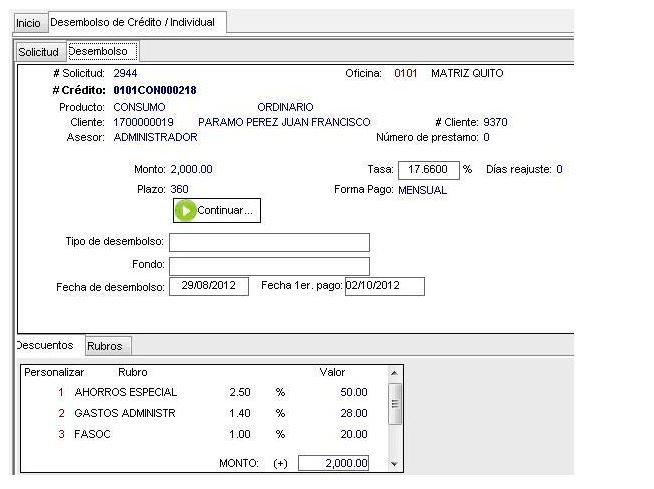Viewport: 654px width, 489px height.
Task: Click the Continuar... button text
Action: coord(225,210)
